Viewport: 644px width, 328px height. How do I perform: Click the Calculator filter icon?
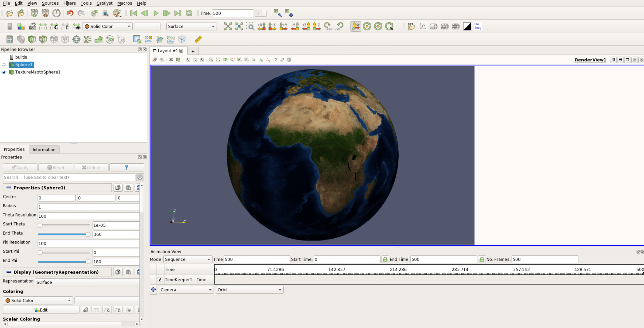pos(9,39)
